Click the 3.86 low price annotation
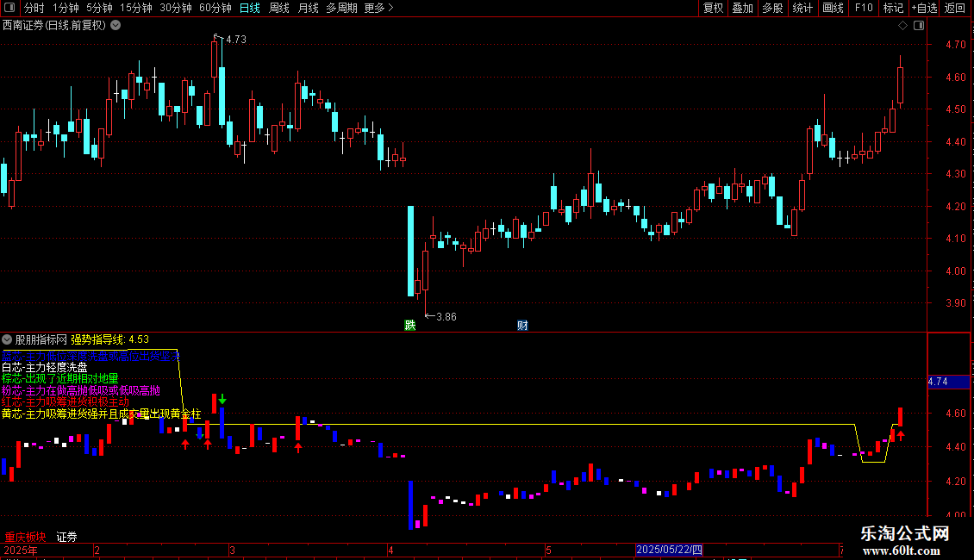 446,317
